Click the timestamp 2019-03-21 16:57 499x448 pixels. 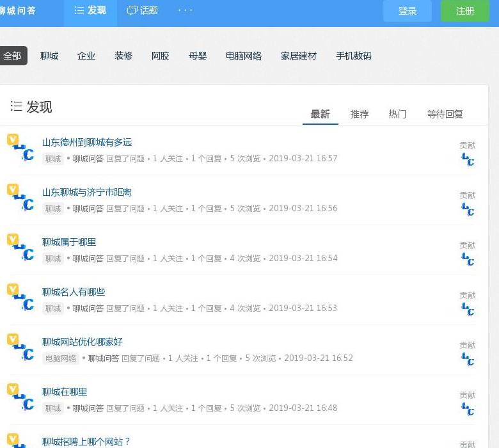(303, 158)
